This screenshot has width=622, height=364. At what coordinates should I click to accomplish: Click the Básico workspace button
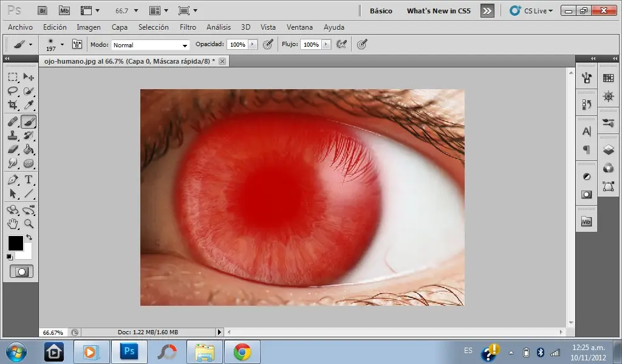[x=381, y=11]
